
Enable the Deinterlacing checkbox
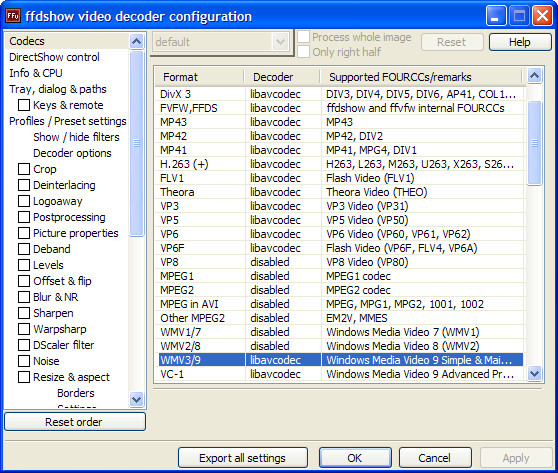click(x=24, y=185)
